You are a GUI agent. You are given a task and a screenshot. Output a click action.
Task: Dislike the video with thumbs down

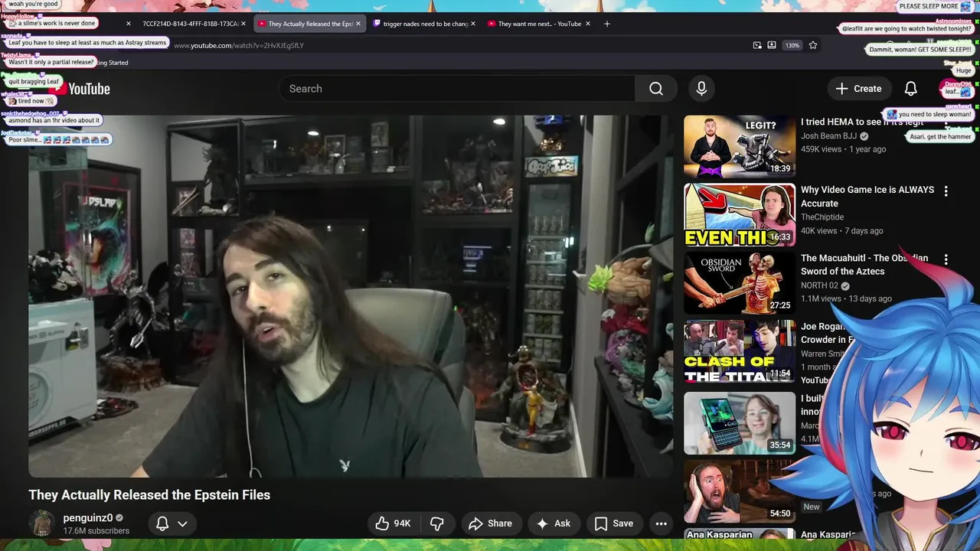[437, 523]
